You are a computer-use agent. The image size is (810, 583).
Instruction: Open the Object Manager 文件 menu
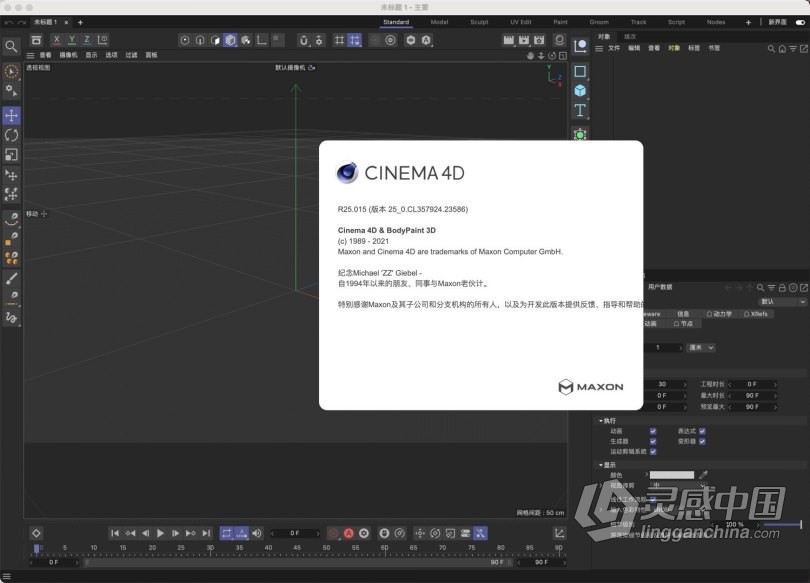tap(614, 48)
